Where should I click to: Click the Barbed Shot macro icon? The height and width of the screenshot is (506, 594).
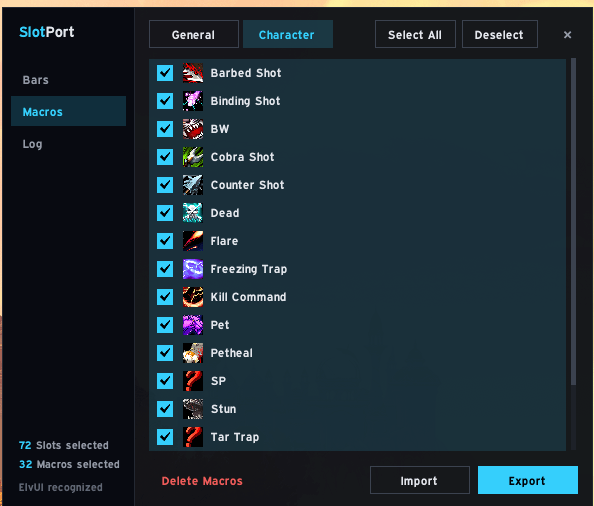coord(193,73)
